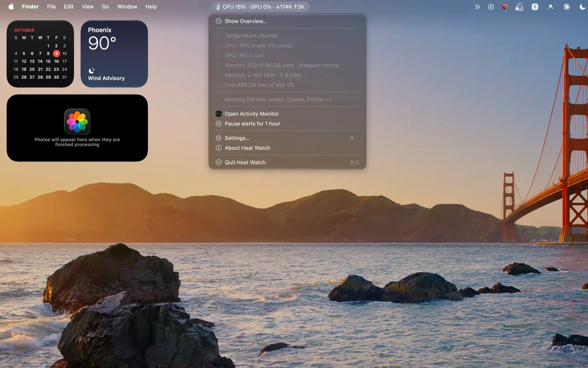Viewport: 588px width, 368px height.
Task: Click the crescent moon Focus icon
Action: tap(582, 7)
